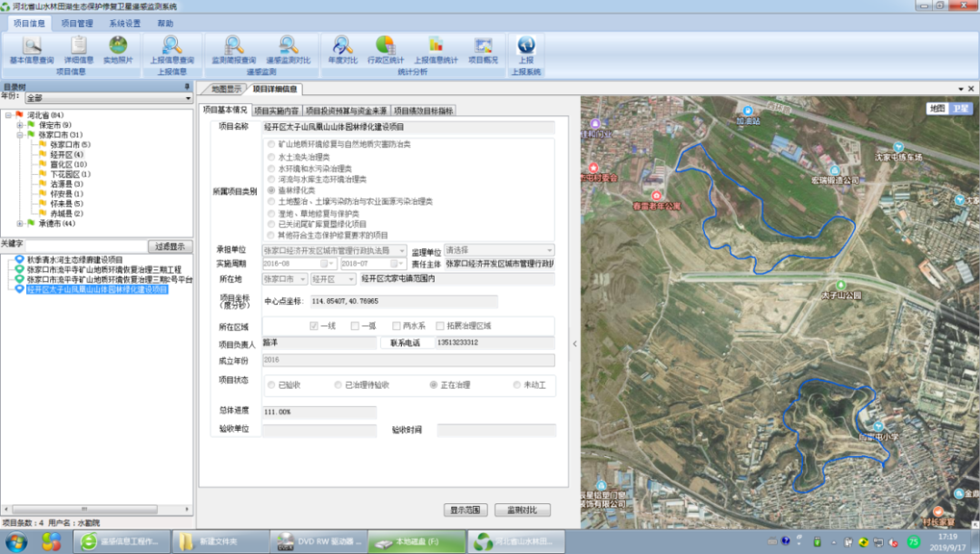The width and height of the screenshot is (980, 554).
Task: Click the 关键字 search input field
Action: (x=86, y=247)
